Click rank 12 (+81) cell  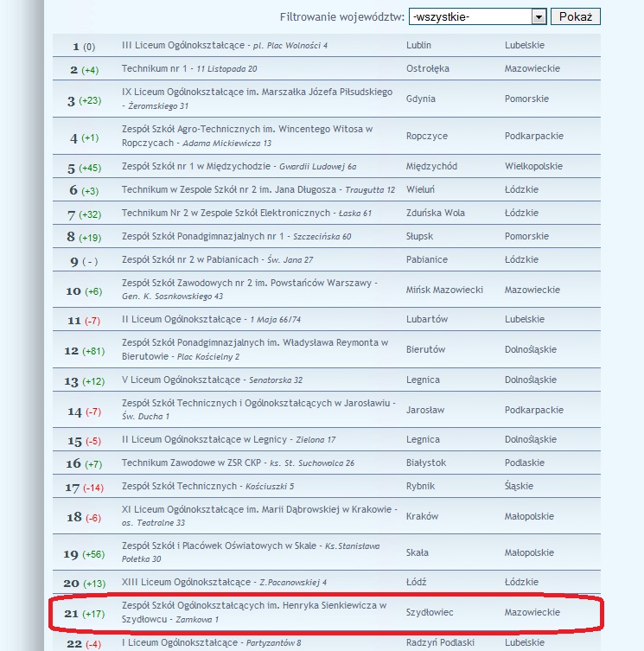click(x=85, y=351)
